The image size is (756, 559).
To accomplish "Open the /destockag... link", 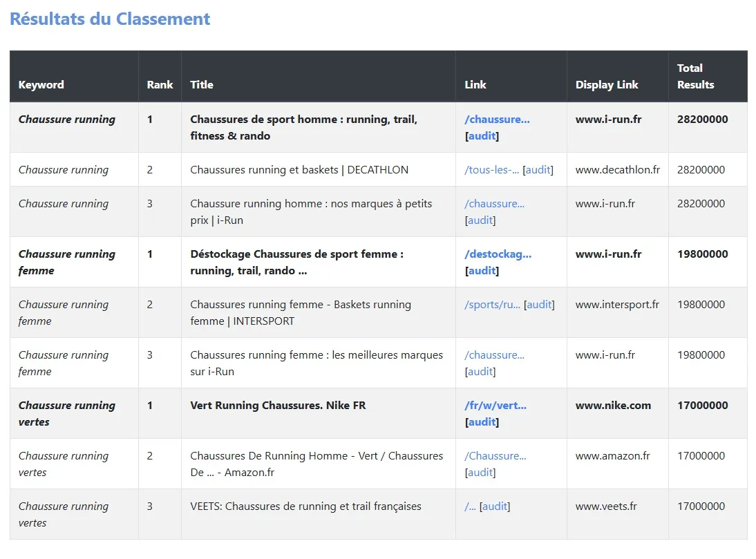I will (x=498, y=254).
